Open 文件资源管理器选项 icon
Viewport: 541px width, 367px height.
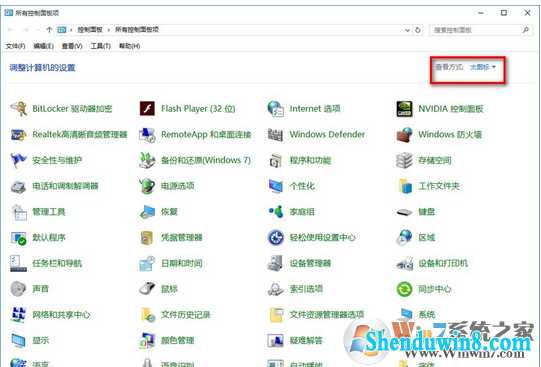click(276, 315)
